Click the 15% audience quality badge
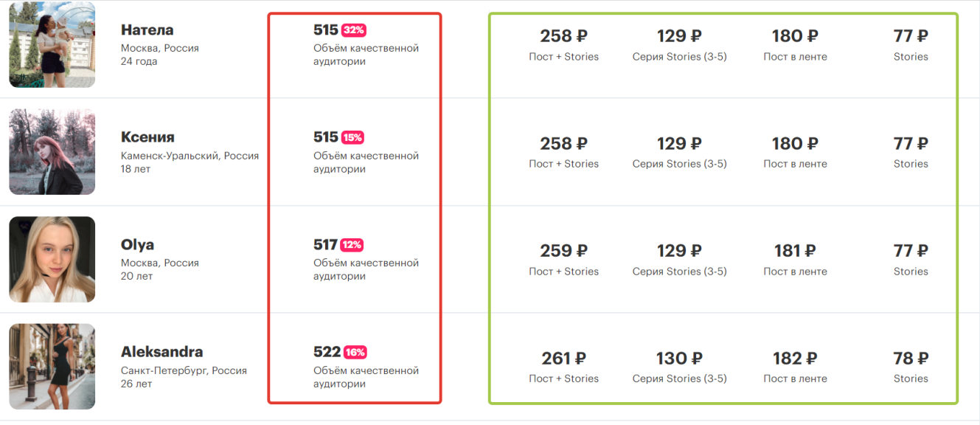Viewport: 980px width, 425px height. point(352,137)
